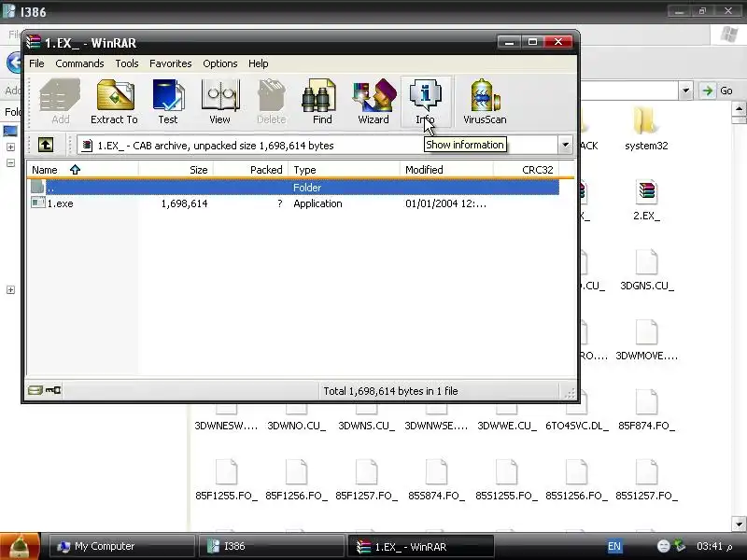The width and height of the screenshot is (747, 560).
Task: Expand the bottom plus node in I386 folder tree
Action: [10, 290]
